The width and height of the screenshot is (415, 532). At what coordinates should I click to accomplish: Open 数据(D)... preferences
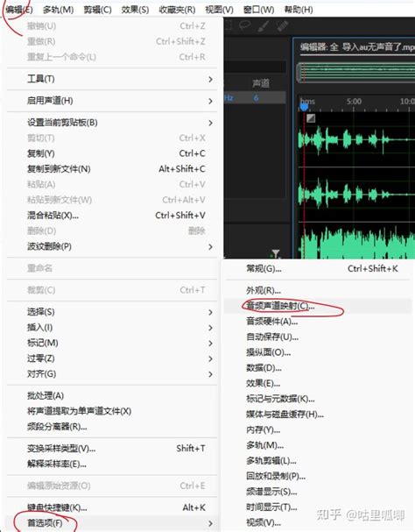pyautogui.click(x=317, y=368)
